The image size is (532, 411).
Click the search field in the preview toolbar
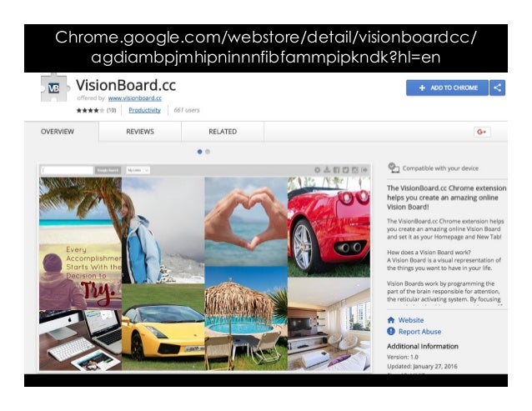[x=67, y=170]
